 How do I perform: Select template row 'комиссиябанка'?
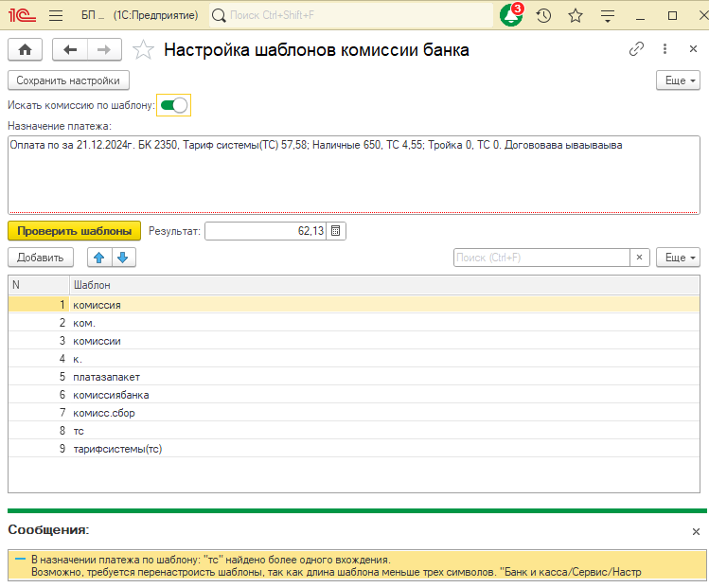coord(354,395)
